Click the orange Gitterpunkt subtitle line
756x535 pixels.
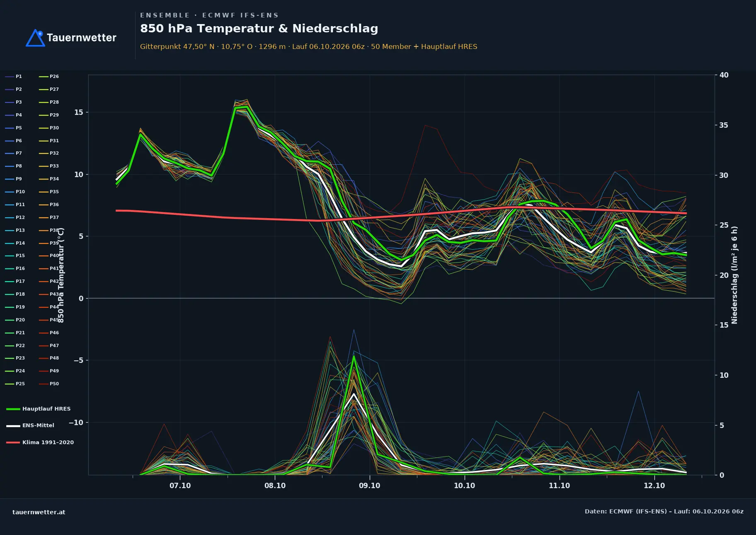(309, 46)
